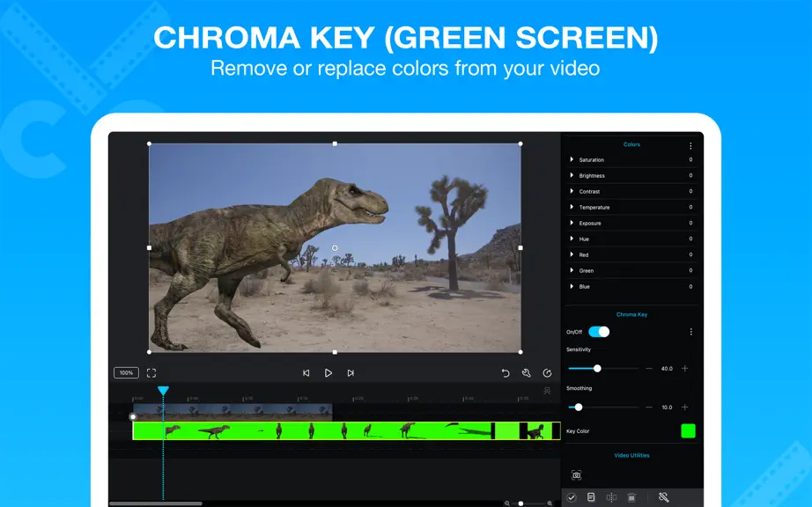Screen dimensions: 812x507
Task: Click the split clip icon
Action: (611, 497)
